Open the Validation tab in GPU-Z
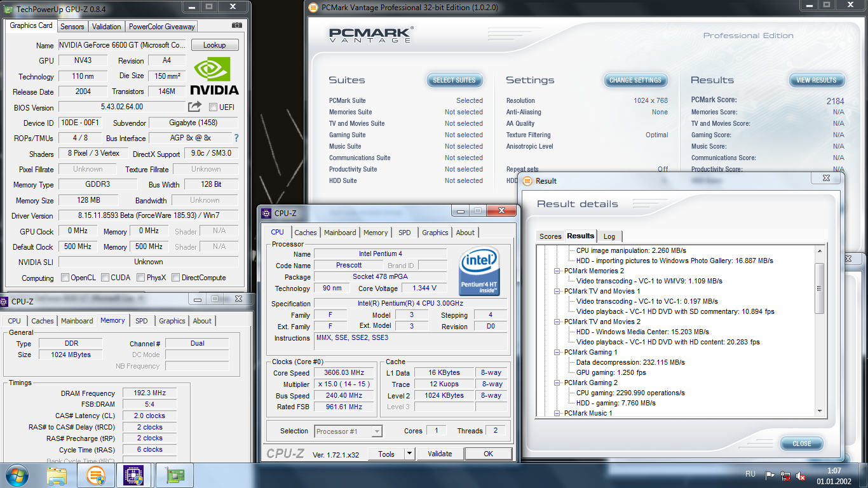This screenshot has height=488, width=868. point(106,27)
